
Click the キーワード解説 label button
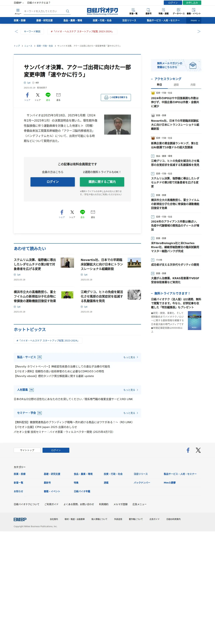(x=32, y=31)
